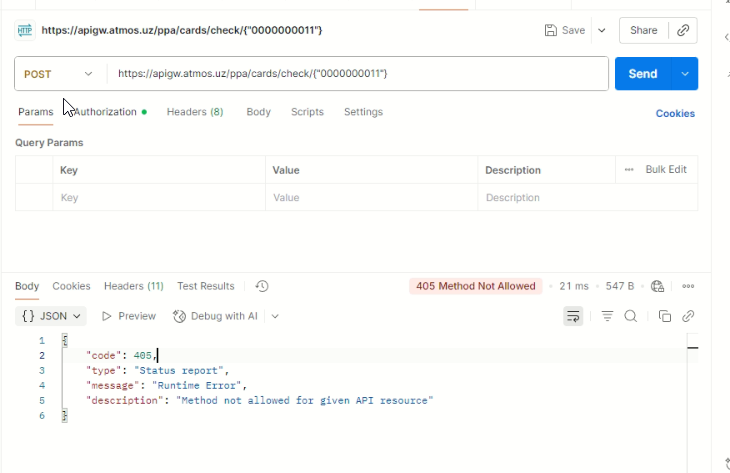The height and width of the screenshot is (473, 730).
Task: Expand the Send button dropdown arrow
Action: pyautogui.click(x=685, y=74)
